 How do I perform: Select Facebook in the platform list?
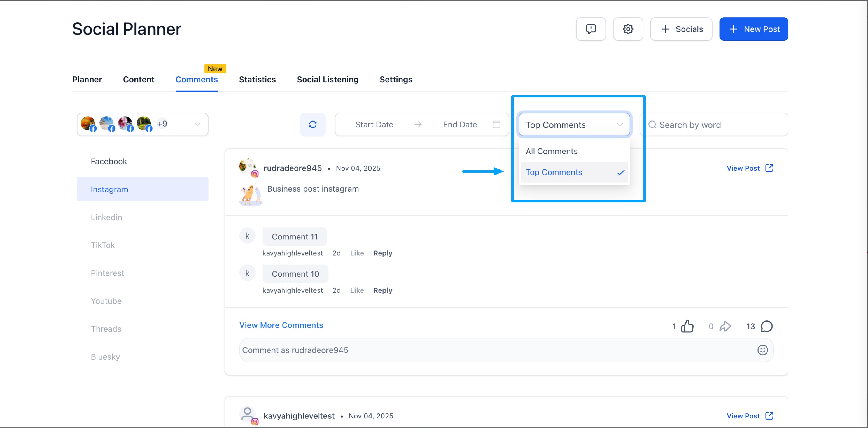pyautogui.click(x=109, y=161)
